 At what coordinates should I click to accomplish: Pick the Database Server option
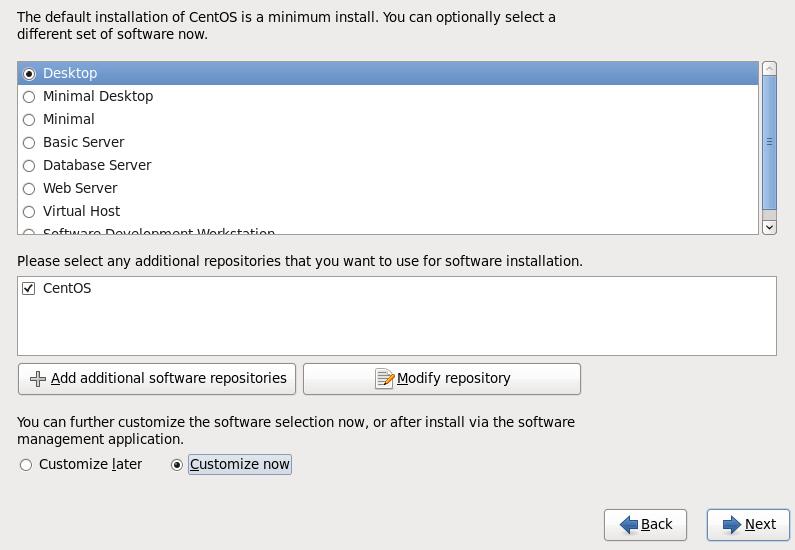pyautogui.click(x=29, y=166)
